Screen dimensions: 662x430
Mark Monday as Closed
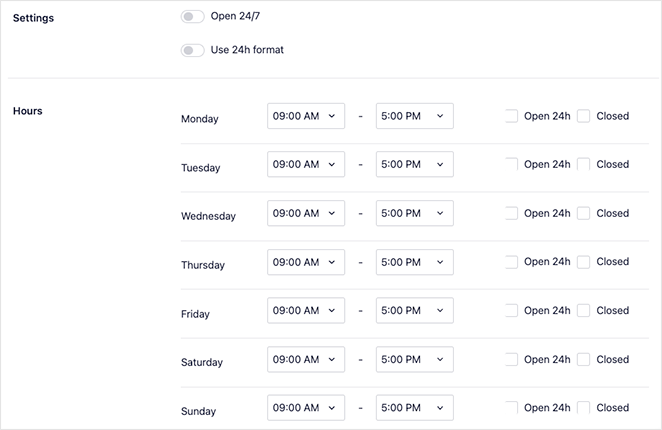583,116
